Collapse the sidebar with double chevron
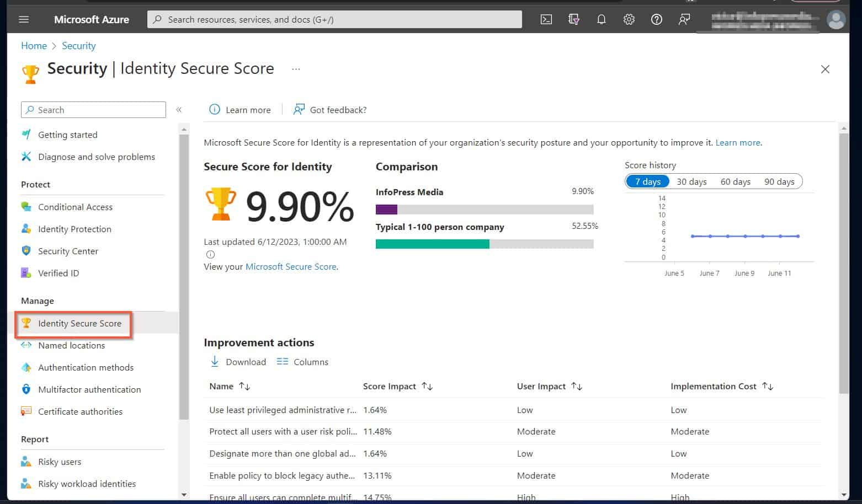This screenshot has height=504, width=862. click(x=179, y=110)
